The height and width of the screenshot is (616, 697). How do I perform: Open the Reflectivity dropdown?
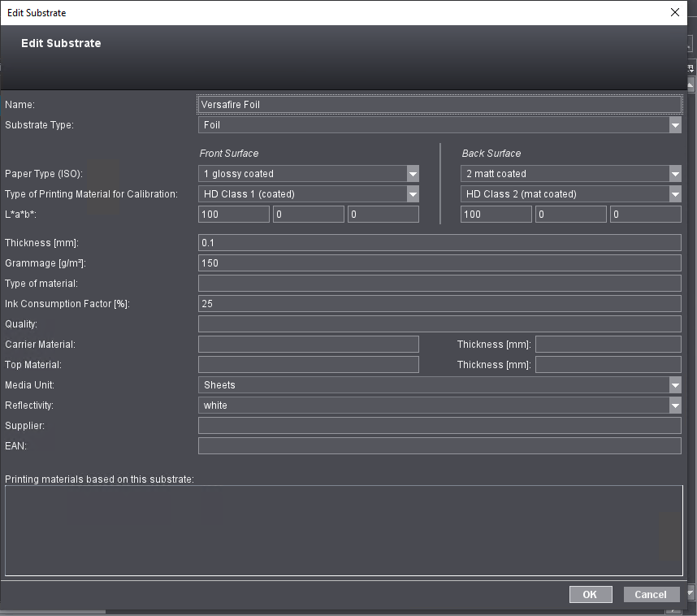click(x=674, y=406)
